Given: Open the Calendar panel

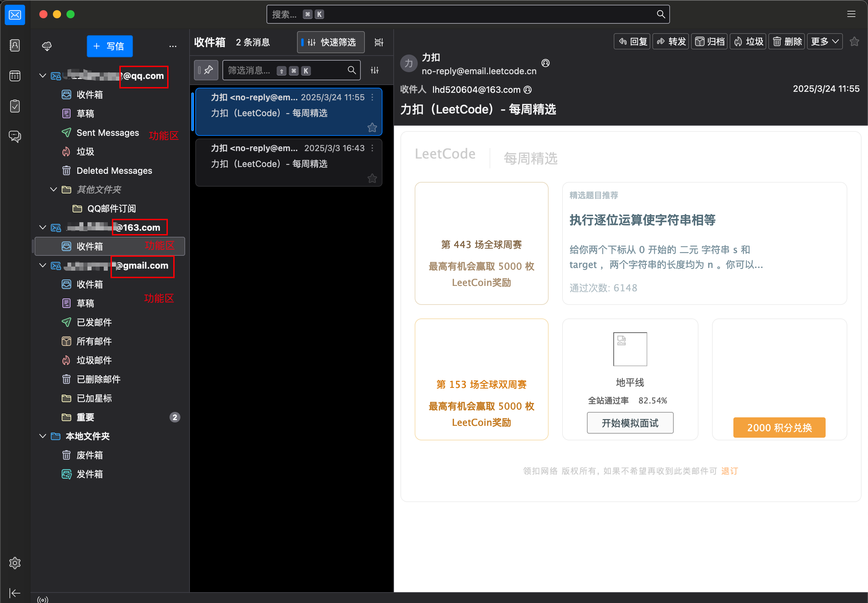Looking at the screenshot, I should pos(15,76).
